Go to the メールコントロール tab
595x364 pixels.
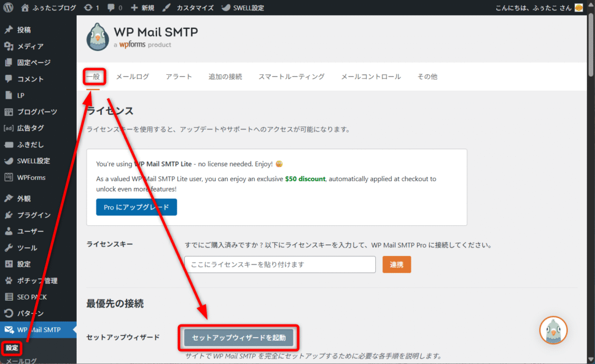coord(371,77)
